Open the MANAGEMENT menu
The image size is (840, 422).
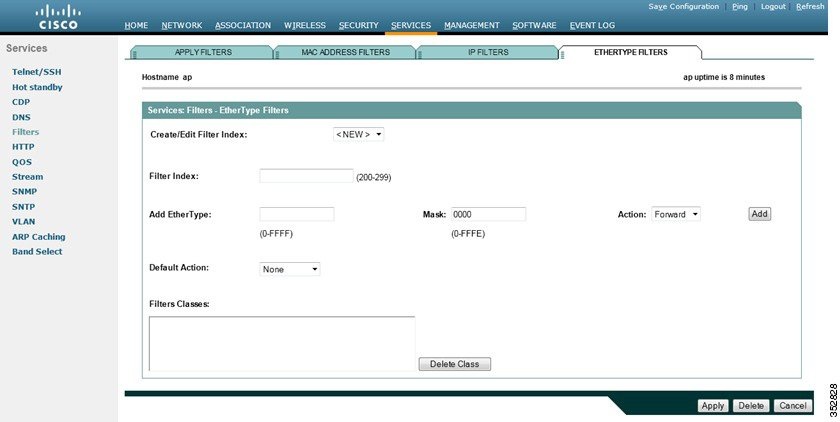pos(472,25)
